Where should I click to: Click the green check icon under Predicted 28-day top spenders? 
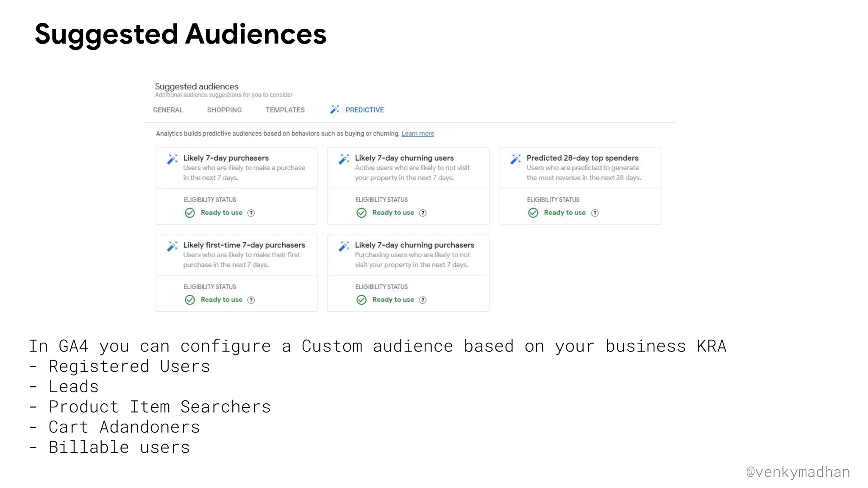pyautogui.click(x=533, y=213)
